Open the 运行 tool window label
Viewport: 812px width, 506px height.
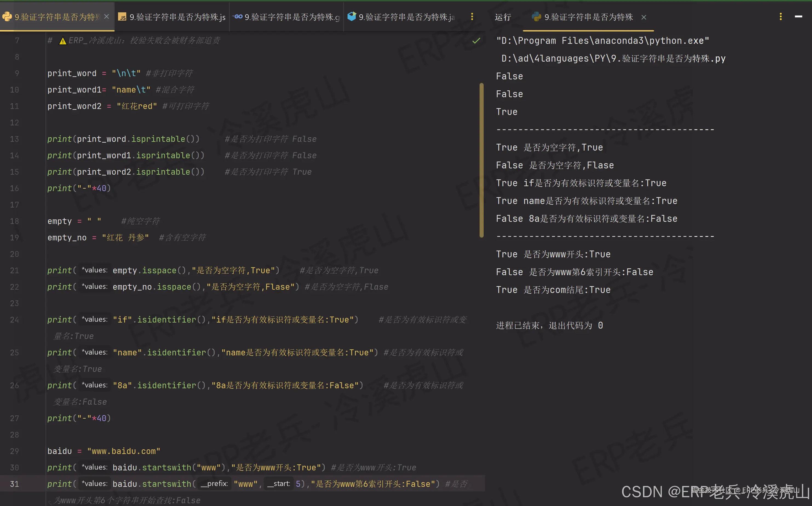tap(503, 17)
